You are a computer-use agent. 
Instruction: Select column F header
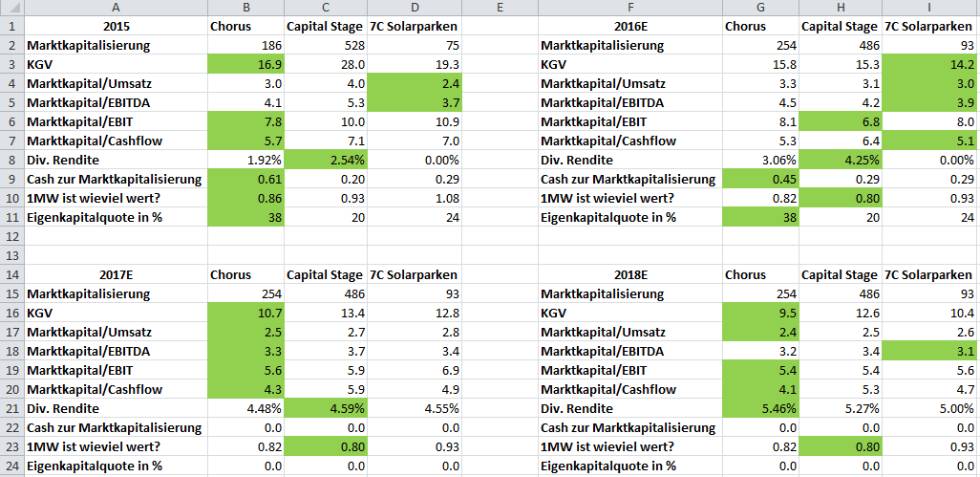(x=630, y=9)
